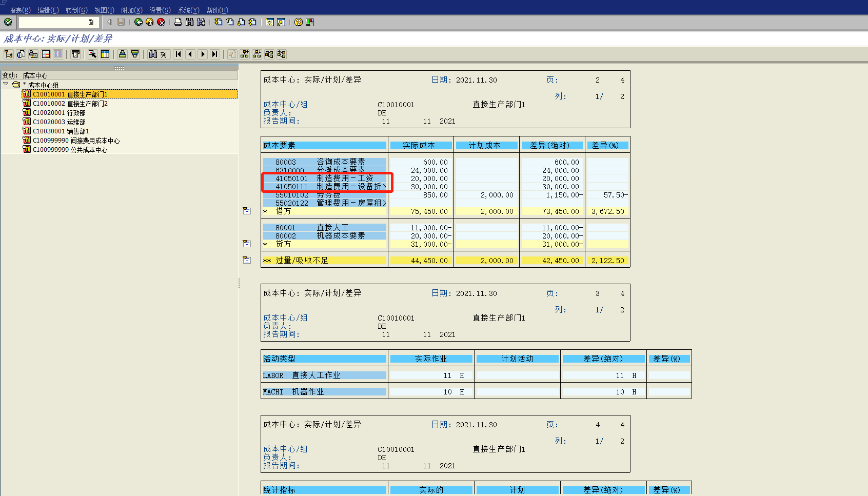Jump to the first column

pyautogui.click(x=178, y=54)
